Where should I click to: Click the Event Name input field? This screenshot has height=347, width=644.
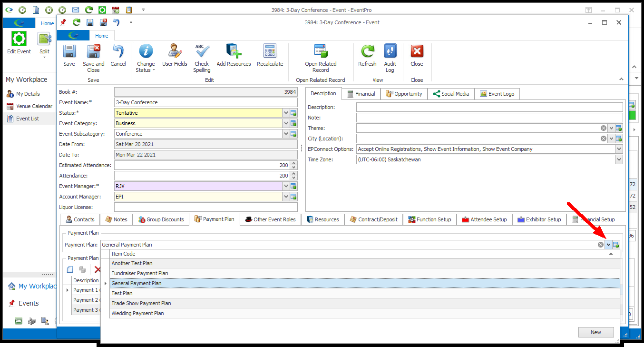point(206,102)
